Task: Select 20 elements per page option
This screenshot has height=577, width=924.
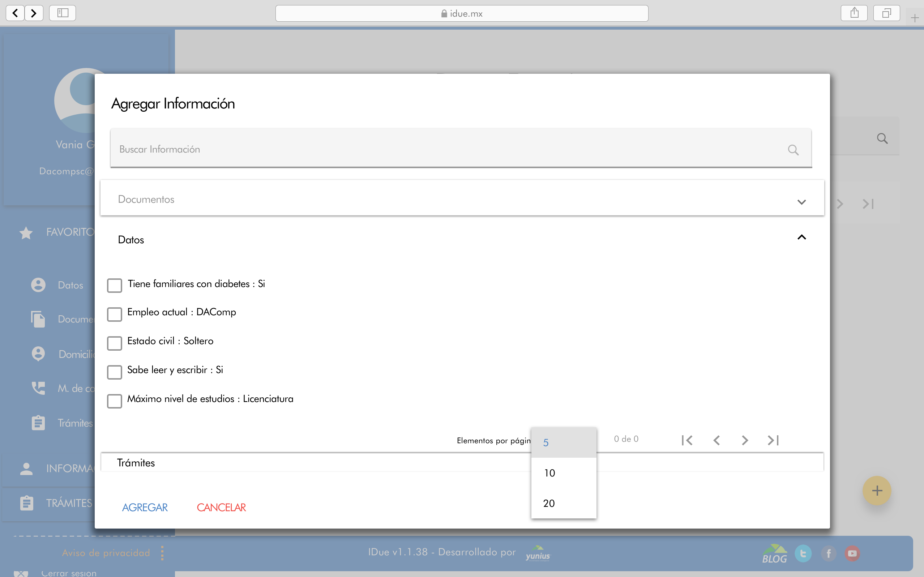Action: (x=549, y=503)
